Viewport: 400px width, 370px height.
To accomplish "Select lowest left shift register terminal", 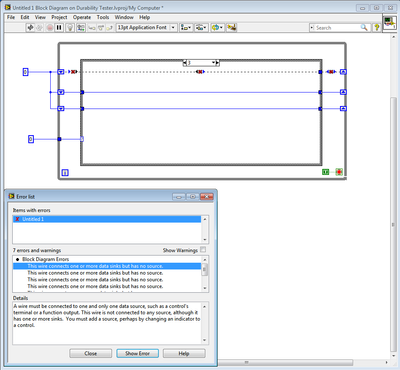I will 61,108.
